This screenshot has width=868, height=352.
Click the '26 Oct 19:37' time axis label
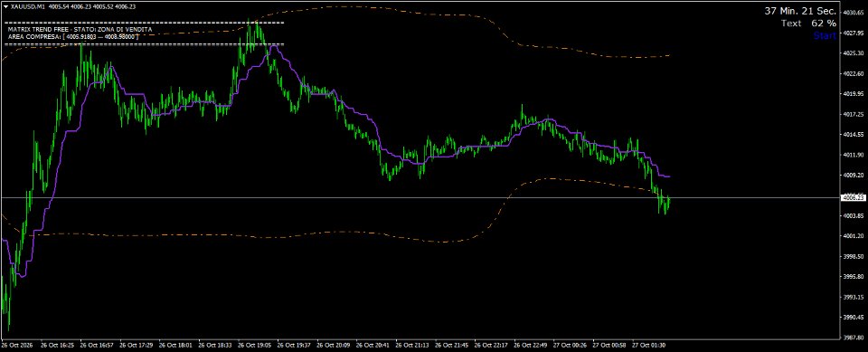(295, 345)
